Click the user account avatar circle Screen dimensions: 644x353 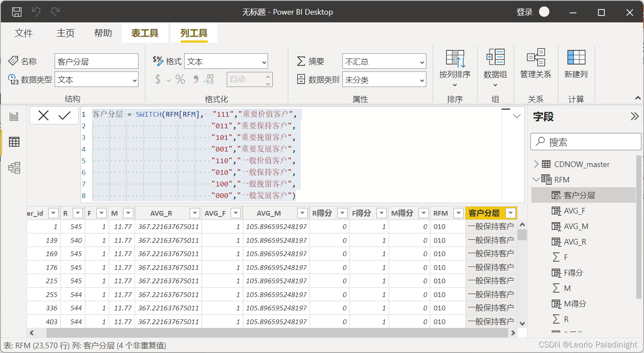[544, 12]
